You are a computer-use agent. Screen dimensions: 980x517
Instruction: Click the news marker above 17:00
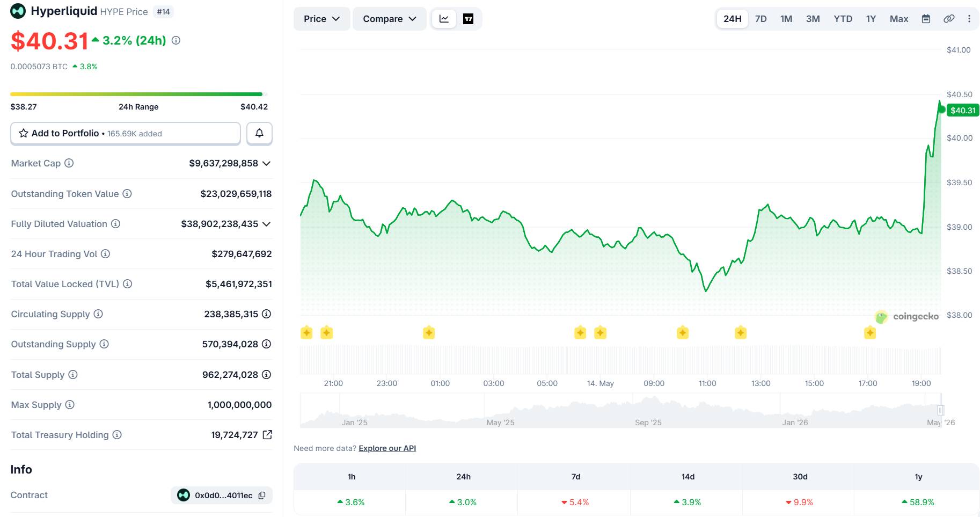[x=870, y=333]
